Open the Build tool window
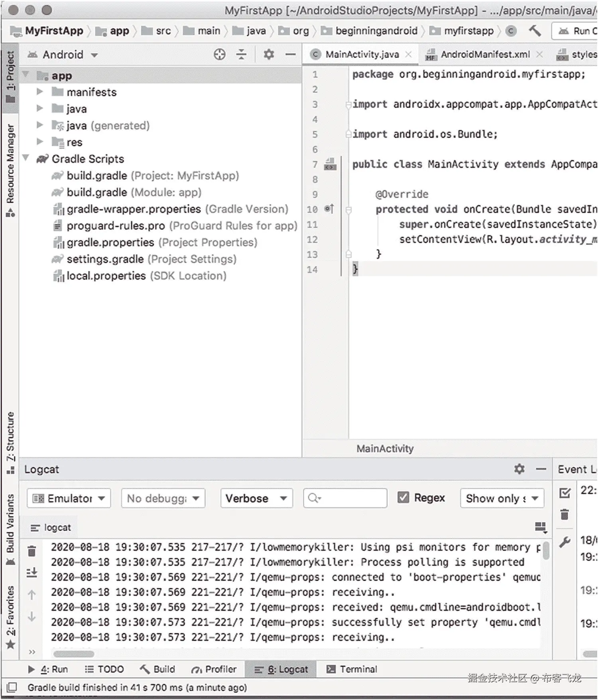598x700 pixels. point(157,669)
